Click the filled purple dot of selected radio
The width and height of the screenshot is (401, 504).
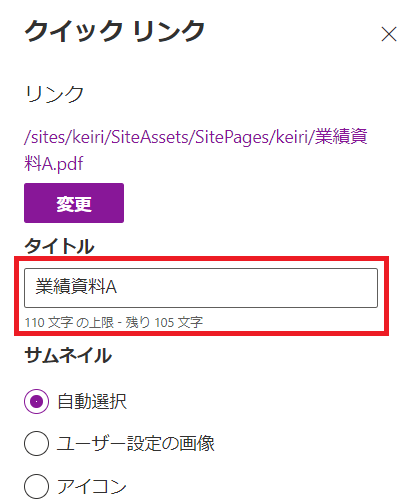36,401
